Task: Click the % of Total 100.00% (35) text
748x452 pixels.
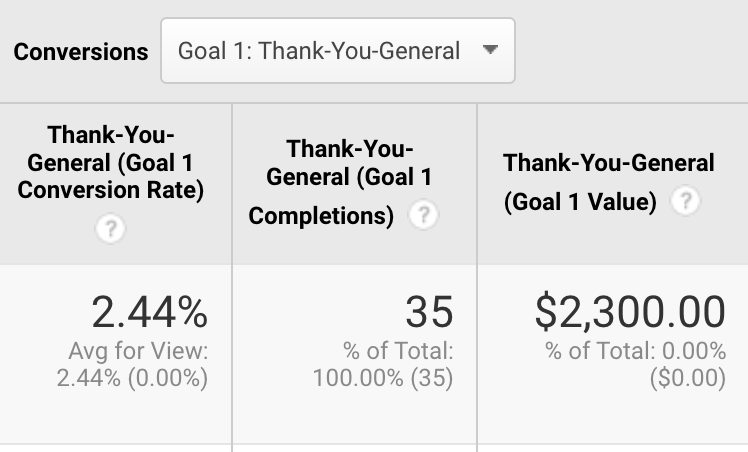Action: 383,365
